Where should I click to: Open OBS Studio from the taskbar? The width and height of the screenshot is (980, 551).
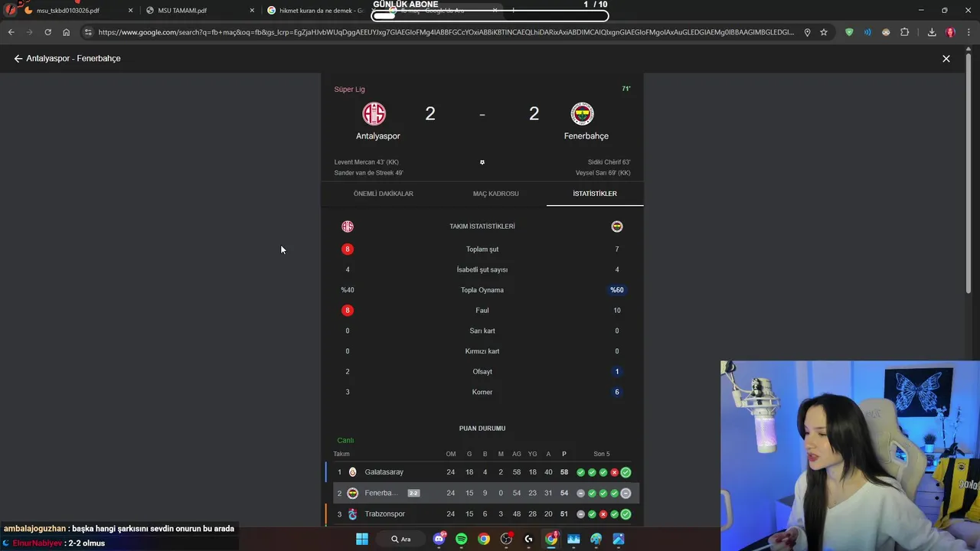tap(506, 539)
